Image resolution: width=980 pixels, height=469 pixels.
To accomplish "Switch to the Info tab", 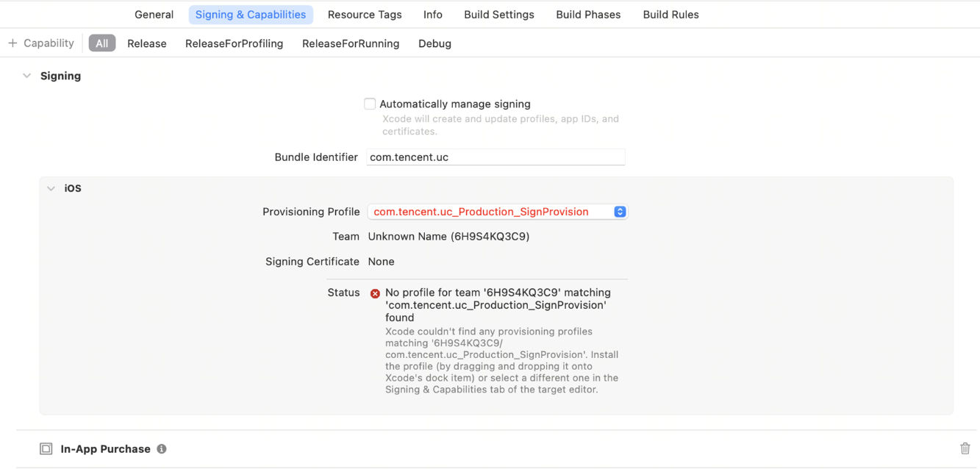I will click(x=433, y=14).
